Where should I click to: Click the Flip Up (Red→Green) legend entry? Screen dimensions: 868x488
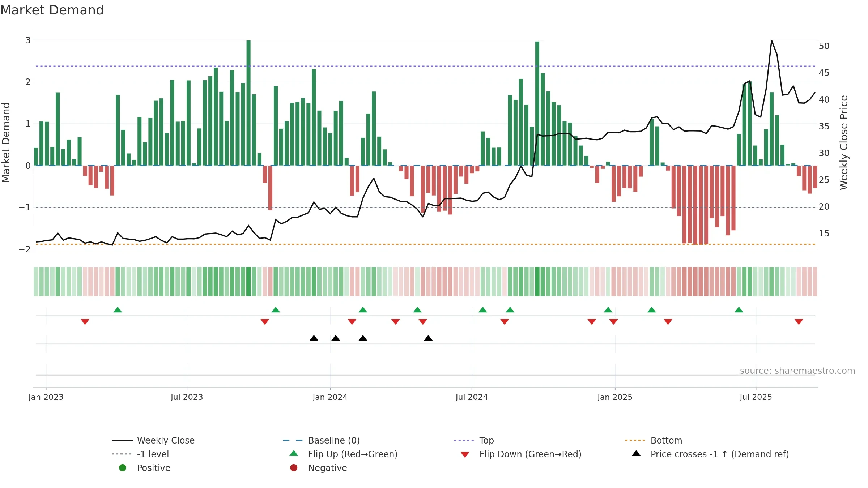coord(344,454)
